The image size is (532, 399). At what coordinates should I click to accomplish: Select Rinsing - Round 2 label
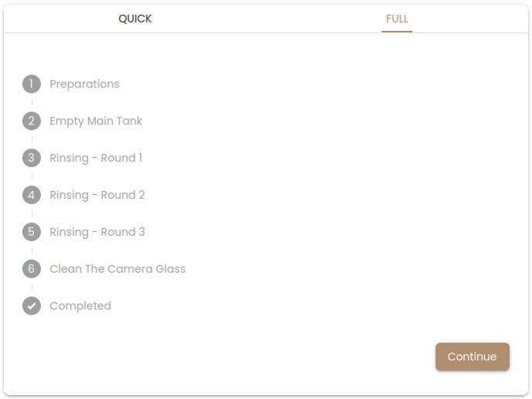pyautogui.click(x=97, y=195)
